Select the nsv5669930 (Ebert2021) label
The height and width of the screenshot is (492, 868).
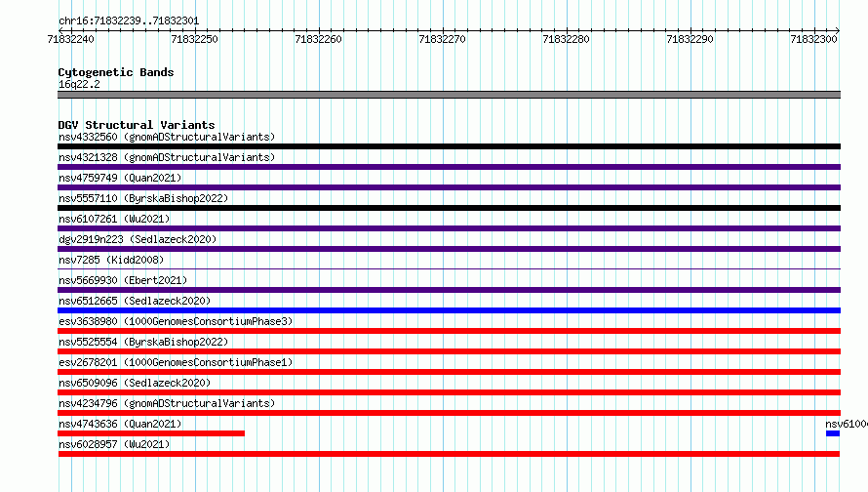pos(123,280)
